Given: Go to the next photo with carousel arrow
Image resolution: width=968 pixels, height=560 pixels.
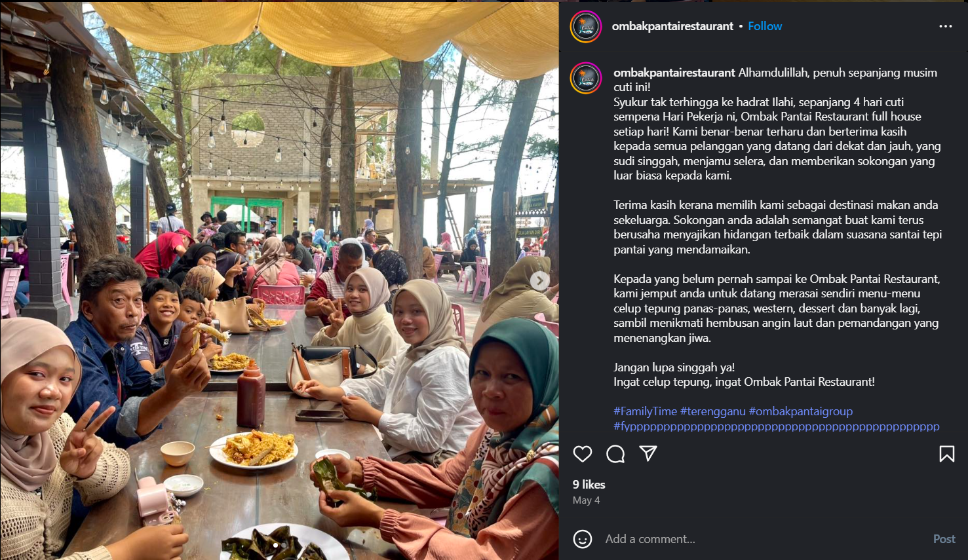Looking at the screenshot, I should [539, 281].
